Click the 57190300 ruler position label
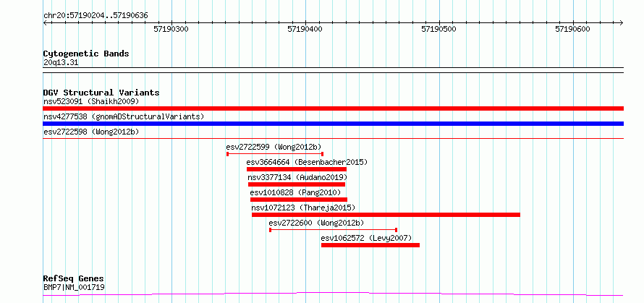This screenshot has height=303, width=644. coord(171,29)
